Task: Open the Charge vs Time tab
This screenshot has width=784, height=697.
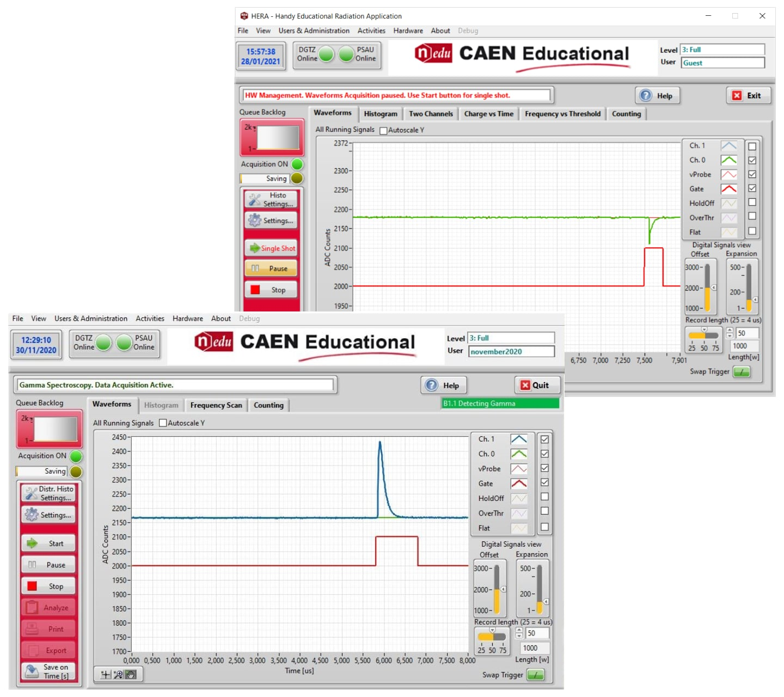Action: pos(488,114)
